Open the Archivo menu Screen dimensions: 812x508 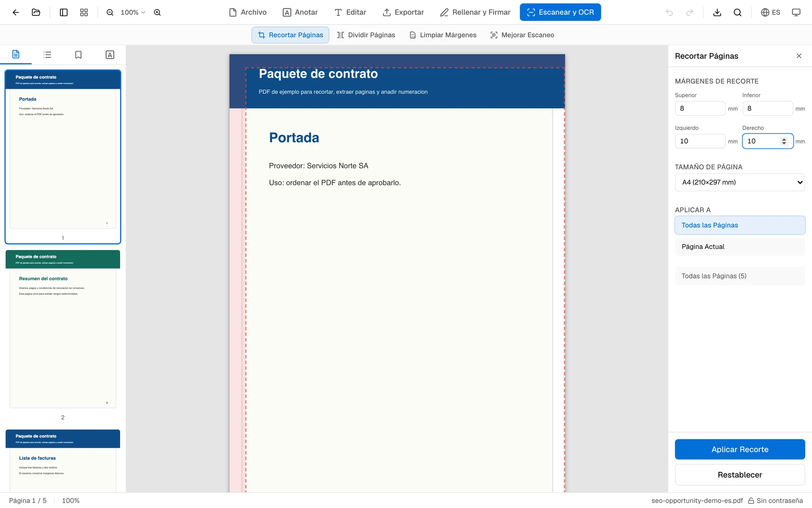(x=248, y=12)
